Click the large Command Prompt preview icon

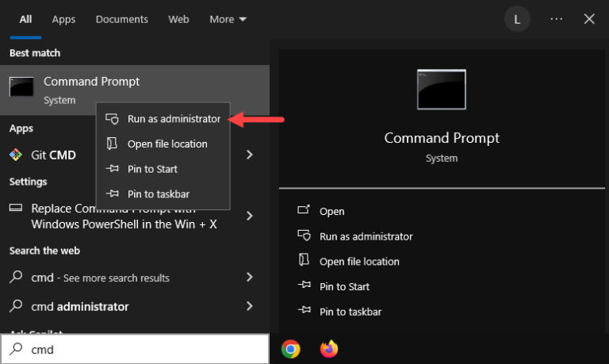click(x=441, y=89)
